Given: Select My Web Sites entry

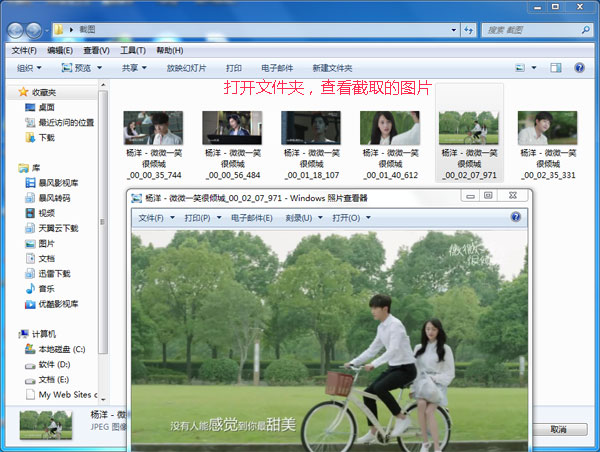Looking at the screenshot, I should (61, 395).
